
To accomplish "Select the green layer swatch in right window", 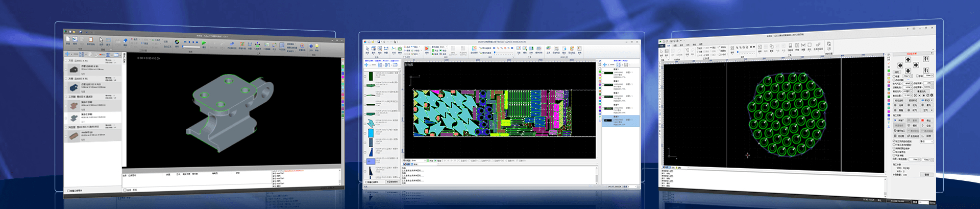I will 889,71.
